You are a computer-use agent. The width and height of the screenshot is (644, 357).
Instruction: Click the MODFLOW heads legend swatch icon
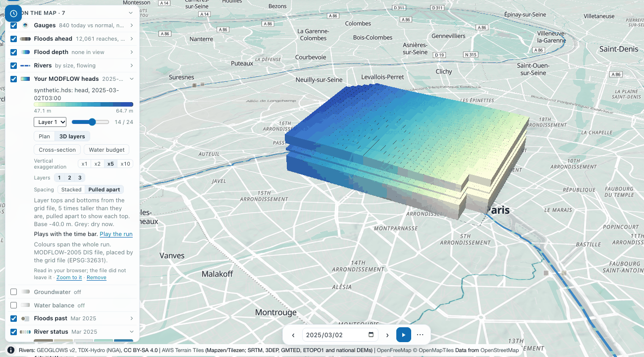coord(25,79)
